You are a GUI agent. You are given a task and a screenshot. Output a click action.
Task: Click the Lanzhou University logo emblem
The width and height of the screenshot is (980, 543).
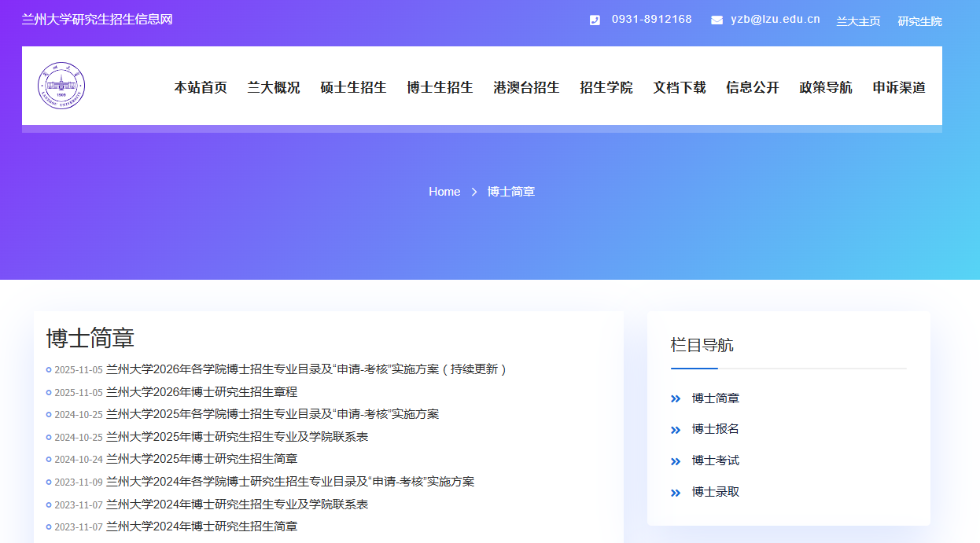(x=61, y=86)
